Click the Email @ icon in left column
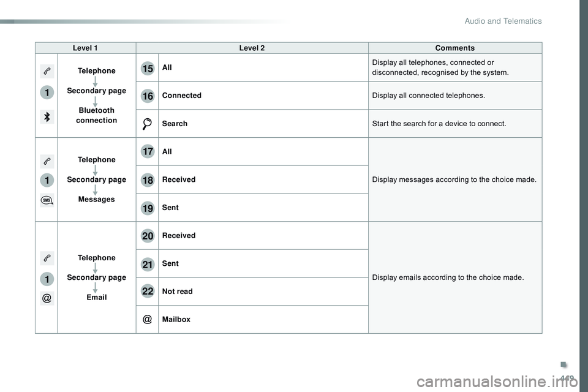588x392 pixels. coord(47,298)
